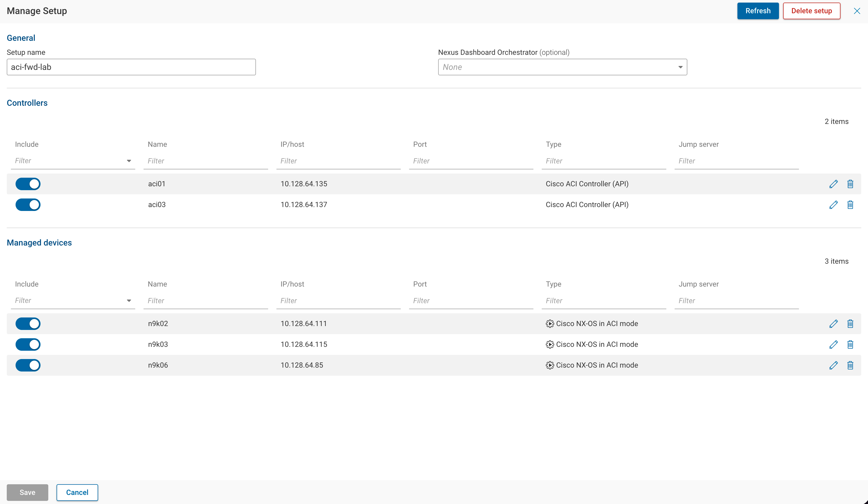The width and height of the screenshot is (868, 504).
Task: Click Controllers Name filter field
Action: pos(206,161)
